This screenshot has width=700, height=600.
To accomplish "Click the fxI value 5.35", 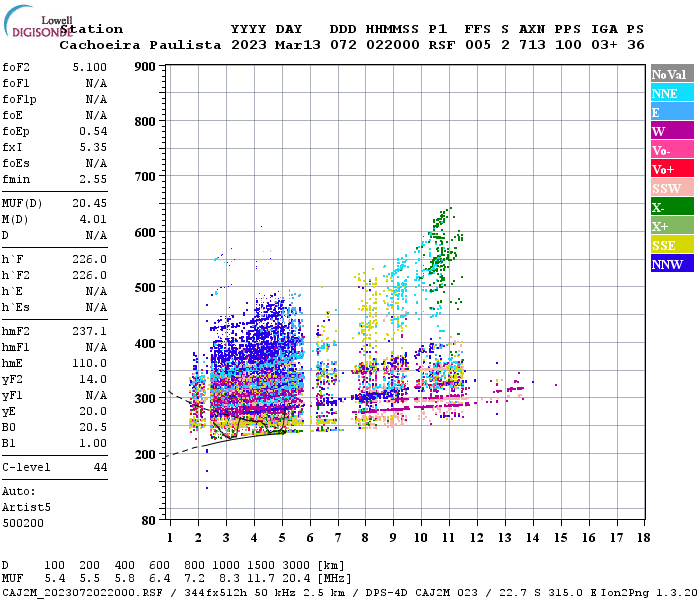I will pyautogui.click(x=93, y=148).
